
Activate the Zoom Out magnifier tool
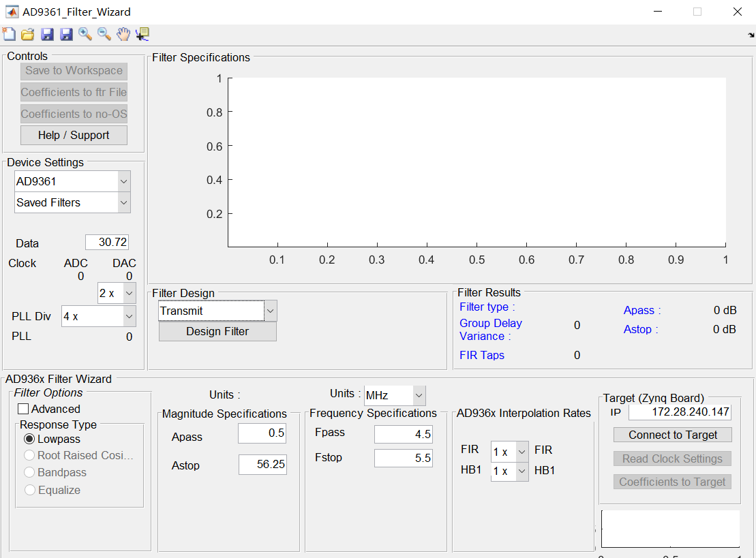point(104,34)
